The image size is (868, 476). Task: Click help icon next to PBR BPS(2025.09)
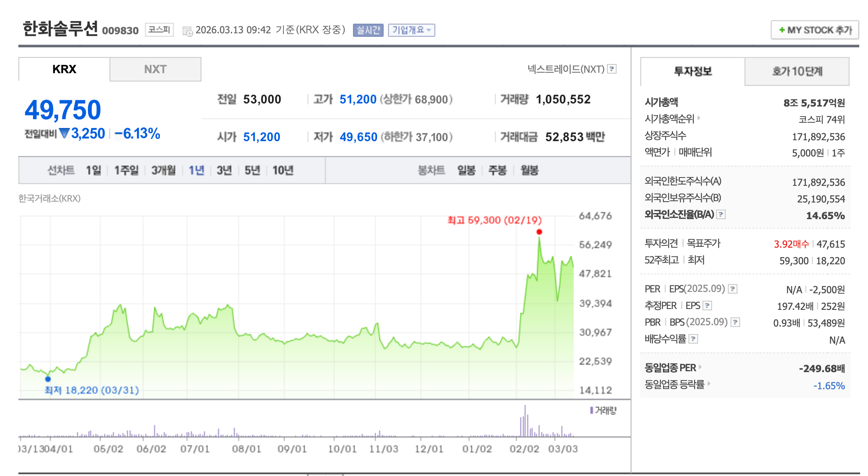point(735,322)
